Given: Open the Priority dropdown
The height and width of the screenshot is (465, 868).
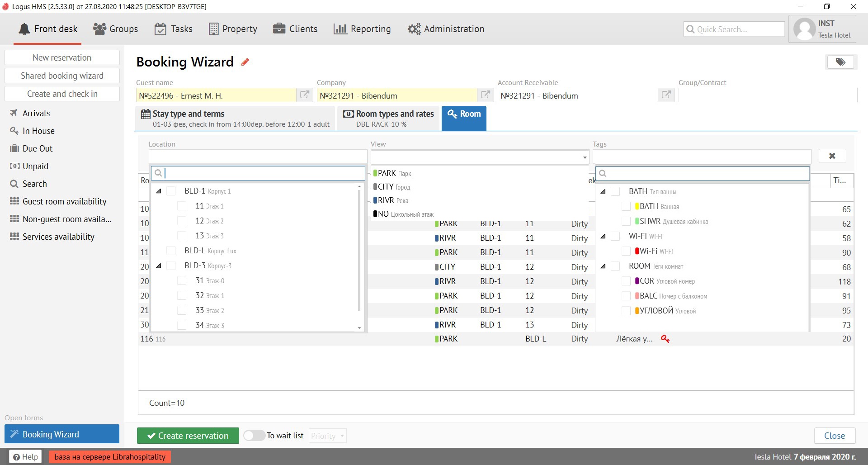Looking at the screenshot, I should coord(328,436).
